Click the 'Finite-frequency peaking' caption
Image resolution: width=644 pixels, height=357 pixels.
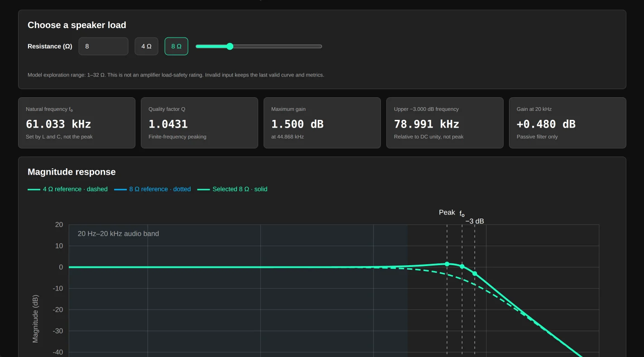[178, 137]
